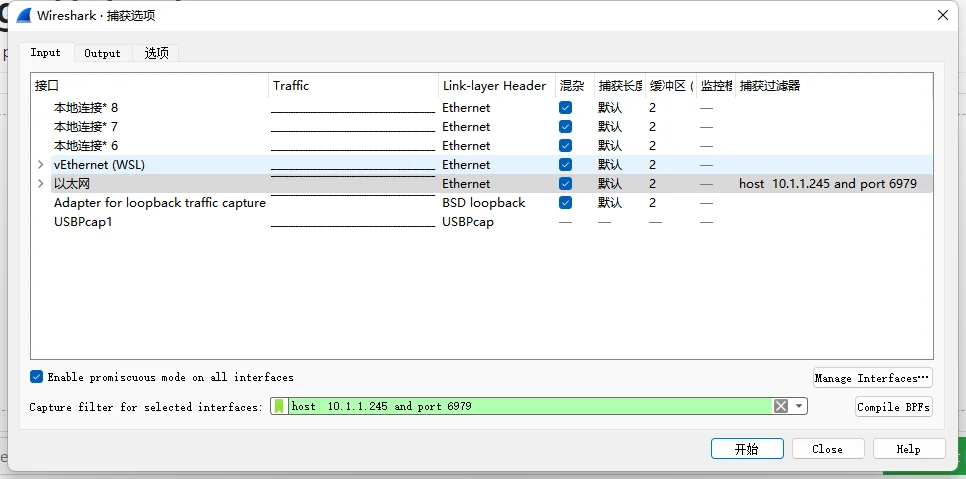
Task: Click the 捕获过滤器 column header
Action: tap(834, 86)
